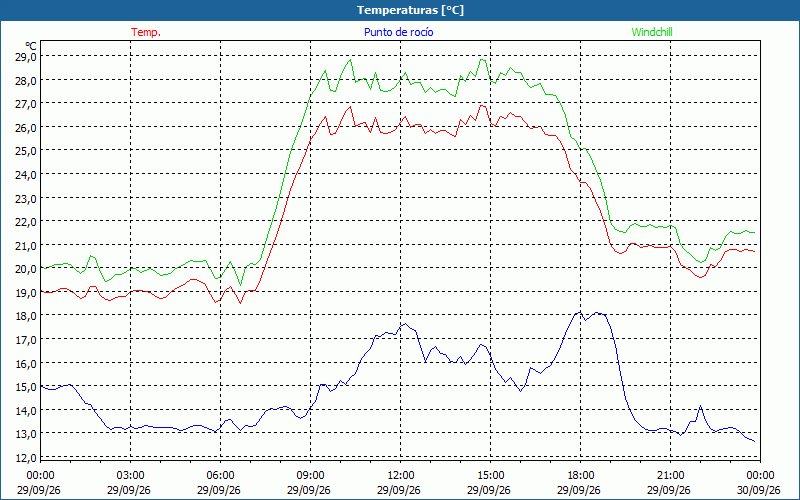Click the 21:00 time axis label

click(670, 476)
